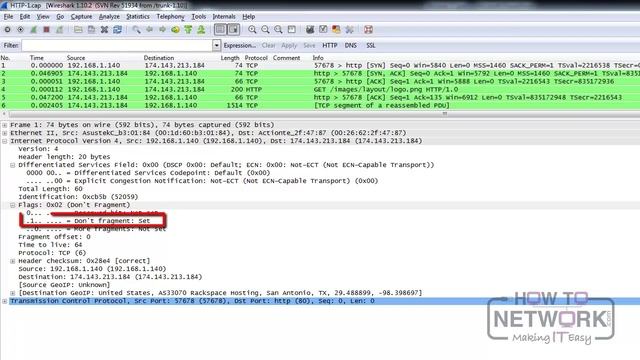The width and height of the screenshot is (640, 360).
Task: Click the Expression... button
Action: click(x=240, y=46)
